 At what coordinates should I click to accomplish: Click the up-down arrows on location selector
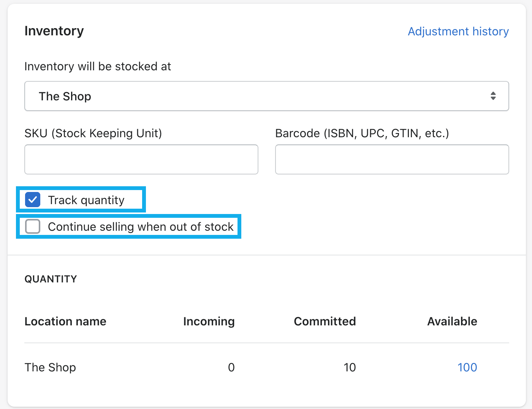(x=493, y=96)
